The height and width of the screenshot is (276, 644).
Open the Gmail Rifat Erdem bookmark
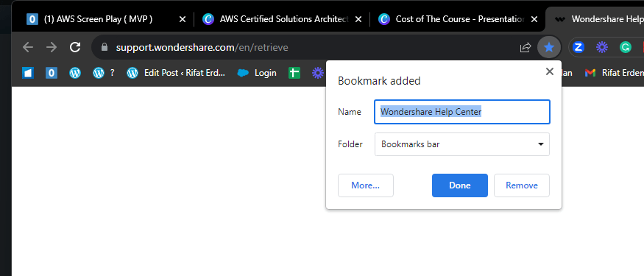point(614,73)
